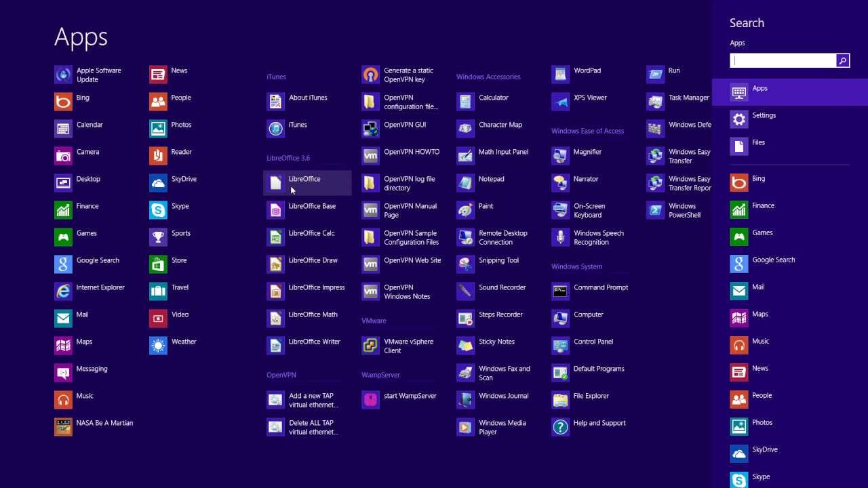Choose Bing in Search pane list
Image resolution: width=868 pixels, height=488 pixels.
[x=790, y=182]
